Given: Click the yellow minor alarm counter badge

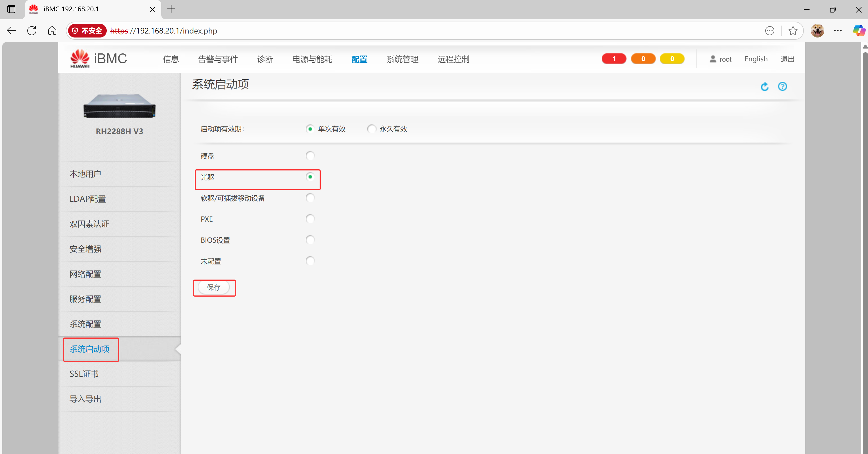Looking at the screenshot, I should coord(672,59).
